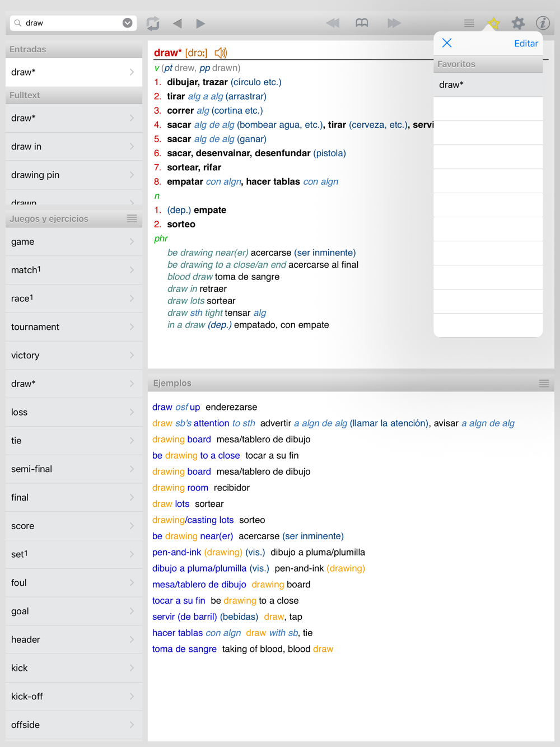Click example 'draw lots' in Ejemplos
This screenshot has width=560, height=747.
171,504
